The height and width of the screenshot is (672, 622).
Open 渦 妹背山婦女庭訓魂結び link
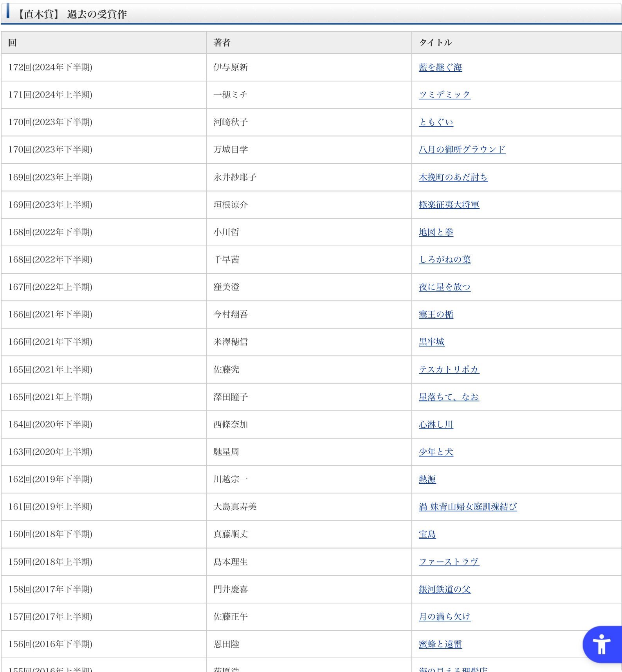(x=468, y=507)
